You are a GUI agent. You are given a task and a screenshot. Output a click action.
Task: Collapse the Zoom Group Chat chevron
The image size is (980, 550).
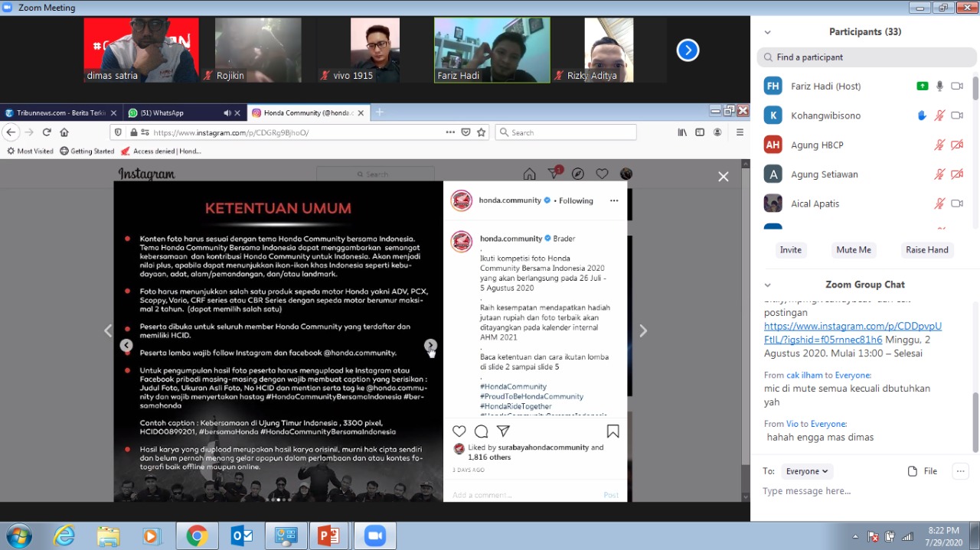coord(768,285)
